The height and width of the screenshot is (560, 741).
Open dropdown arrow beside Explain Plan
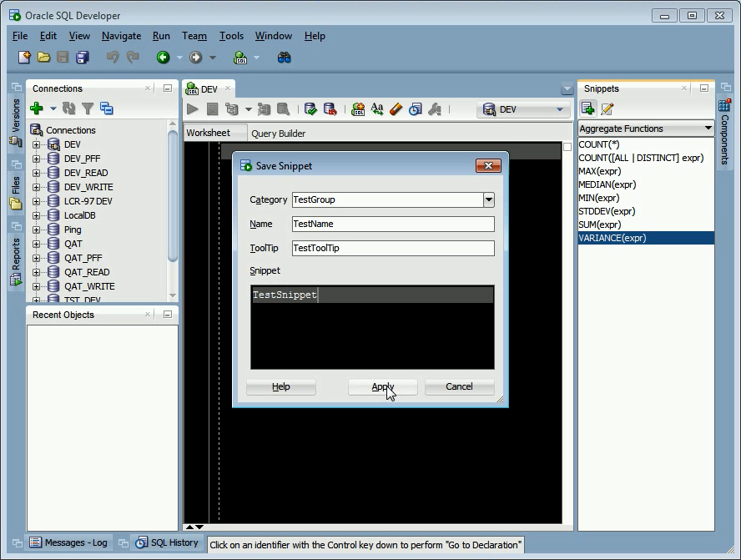248,109
